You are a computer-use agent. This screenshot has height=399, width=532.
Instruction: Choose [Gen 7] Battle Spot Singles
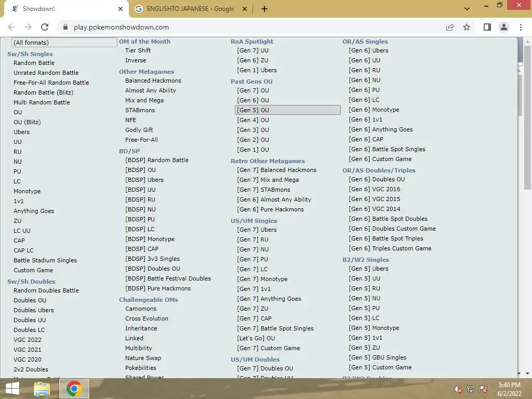coord(275,328)
